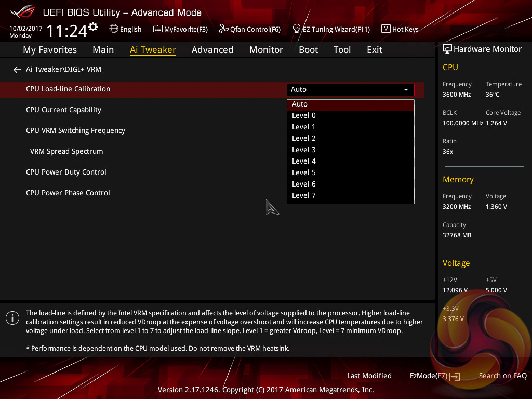Click the 3600 MHz CPU frequency value

point(457,95)
